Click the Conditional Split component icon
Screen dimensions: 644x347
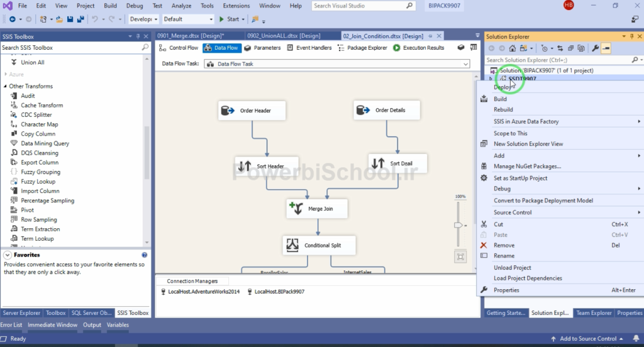pyautogui.click(x=292, y=245)
